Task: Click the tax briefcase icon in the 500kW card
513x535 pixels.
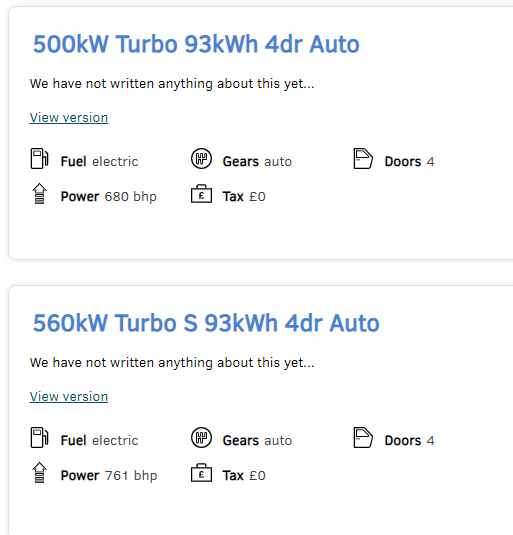Action: pyautogui.click(x=201, y=194)
